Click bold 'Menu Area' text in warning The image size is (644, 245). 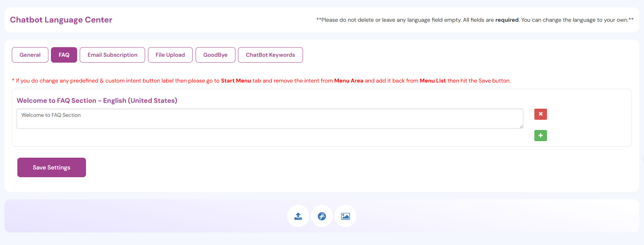pos(348,81)
